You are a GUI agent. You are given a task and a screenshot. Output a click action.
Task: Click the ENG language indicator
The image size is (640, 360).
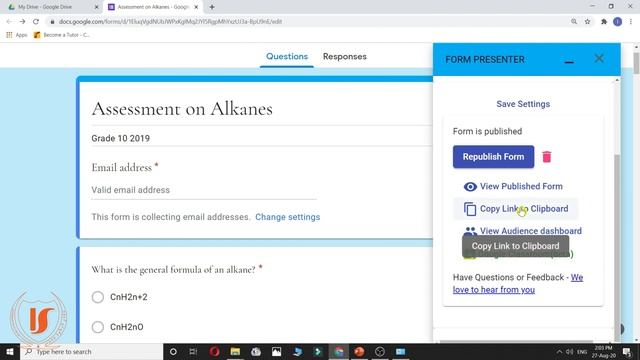coord(582,352)
